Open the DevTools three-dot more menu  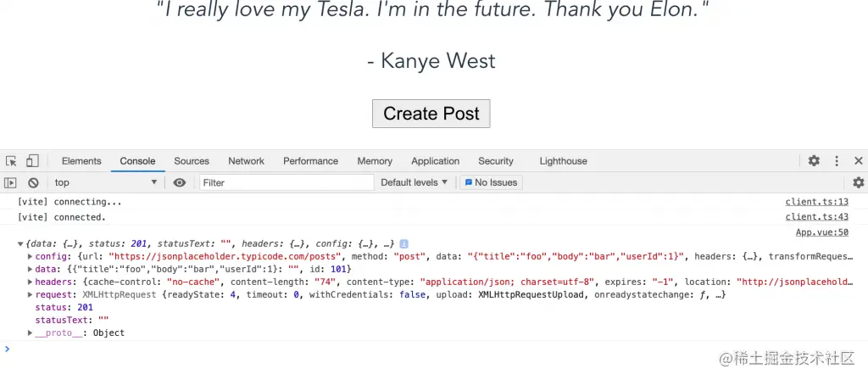[x=837, y=161]
